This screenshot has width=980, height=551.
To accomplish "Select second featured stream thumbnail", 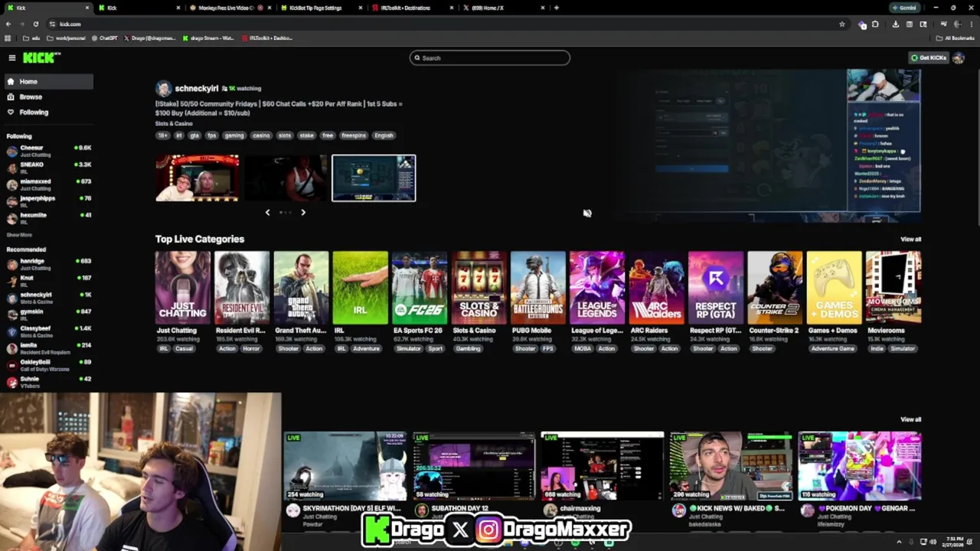I will click(x=286, y=178).
